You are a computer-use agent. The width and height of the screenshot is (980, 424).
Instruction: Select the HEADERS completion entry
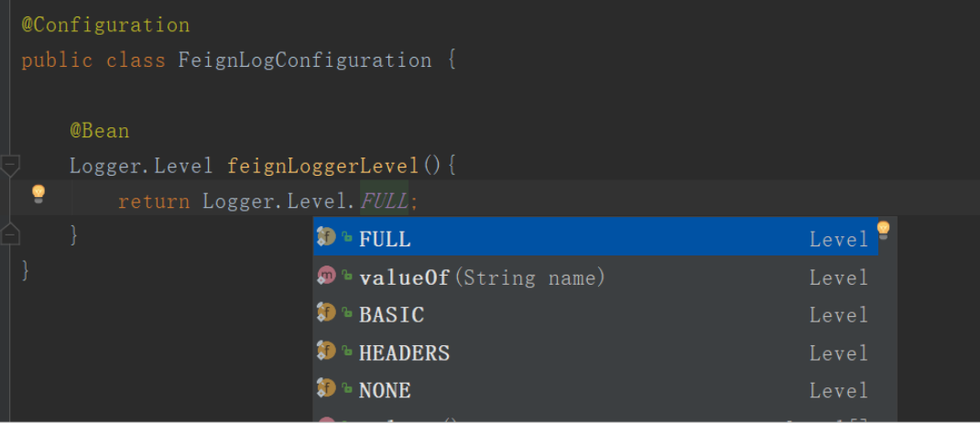[x=404, y=353]
